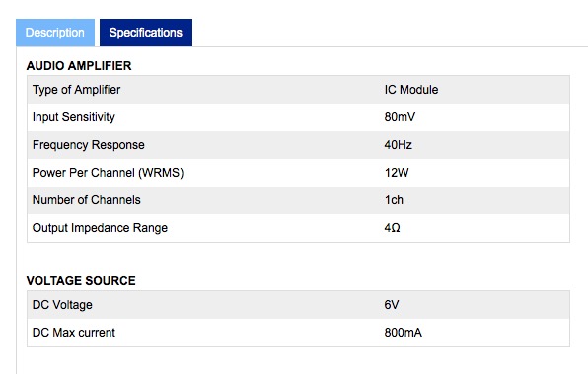The image size is (588, 374).
Task: Select the Input Sensitivity row label
Action: tap(74, 117)
